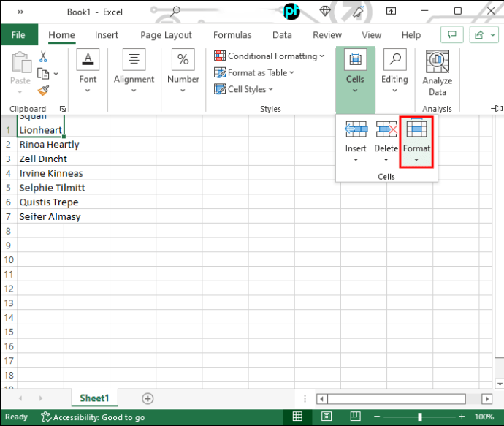Open the Number percent group button
This screenshot has height=426, width=504.
click(183, 71)
